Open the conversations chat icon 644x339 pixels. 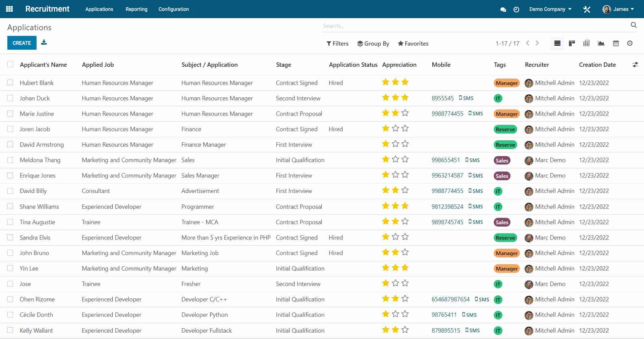tap(503, 9)
